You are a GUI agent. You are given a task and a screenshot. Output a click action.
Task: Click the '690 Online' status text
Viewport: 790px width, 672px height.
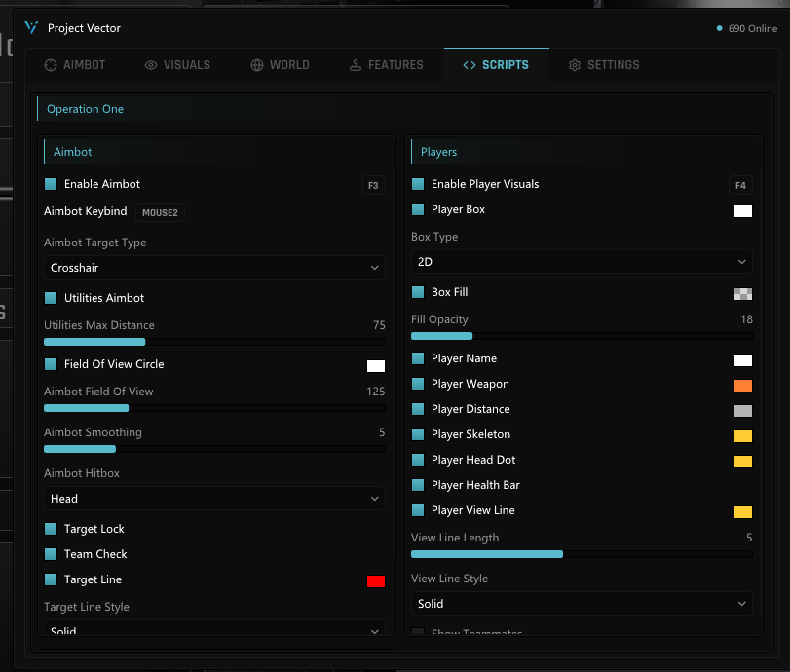pyautogui.click(x=753, y=28)
